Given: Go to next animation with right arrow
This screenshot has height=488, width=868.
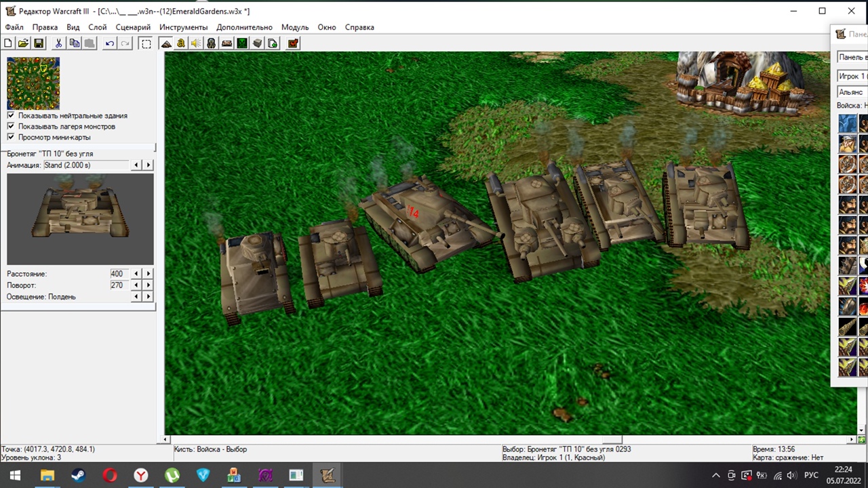Looking at the screenshot, I should tap(149, 165).
